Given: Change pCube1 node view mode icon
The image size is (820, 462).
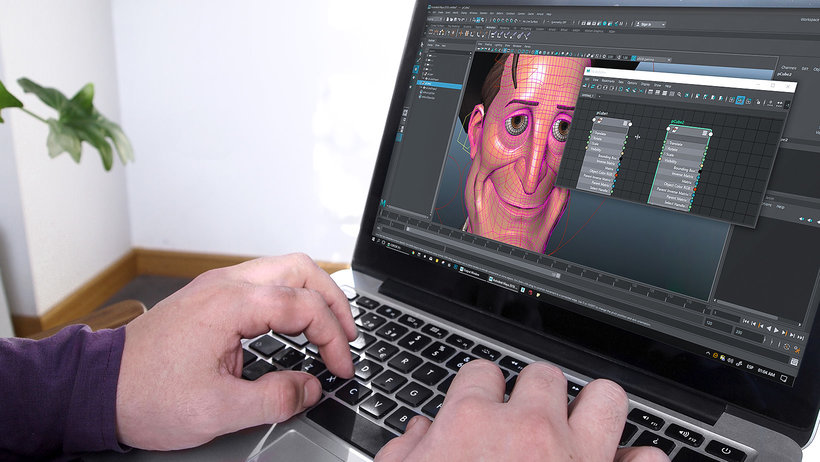Looking at the screenshot, I should tap(625, 123).
